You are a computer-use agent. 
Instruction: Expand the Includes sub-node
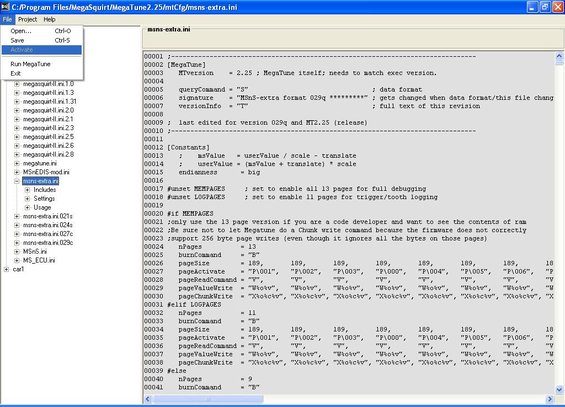(x=27, y=190)
